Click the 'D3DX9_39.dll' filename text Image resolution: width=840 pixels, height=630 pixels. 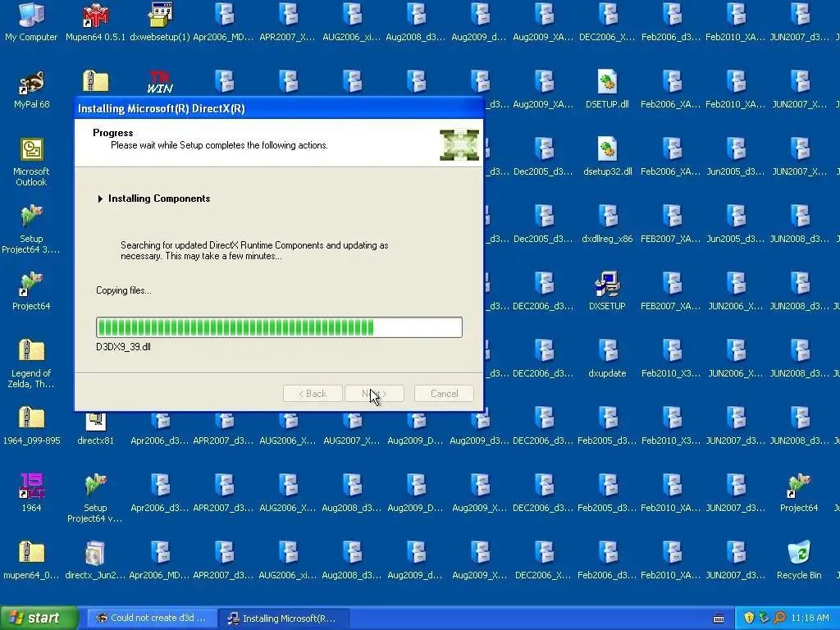(x=123, y=347)
